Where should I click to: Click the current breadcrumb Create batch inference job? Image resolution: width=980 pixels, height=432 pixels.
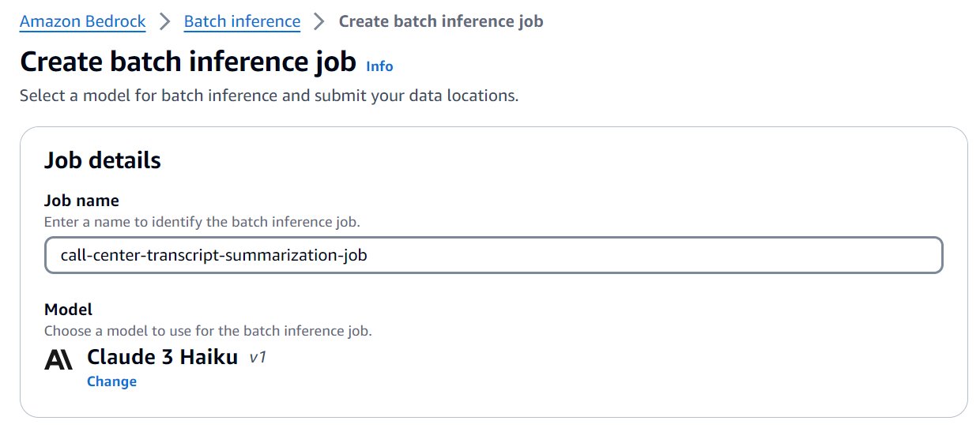440,21
